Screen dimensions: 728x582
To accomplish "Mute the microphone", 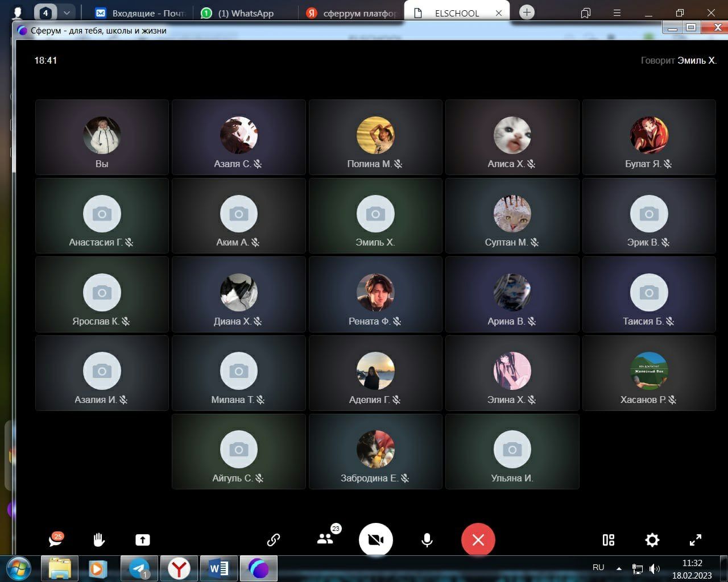I will click(x=427, y=540).
